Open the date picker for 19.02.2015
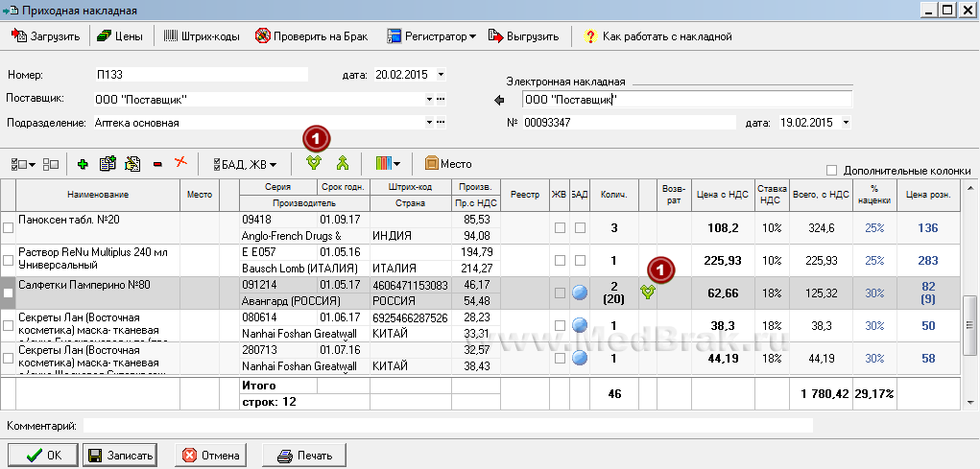The height and width of the screenshot is (469, 980). click(x=847, y=123)
